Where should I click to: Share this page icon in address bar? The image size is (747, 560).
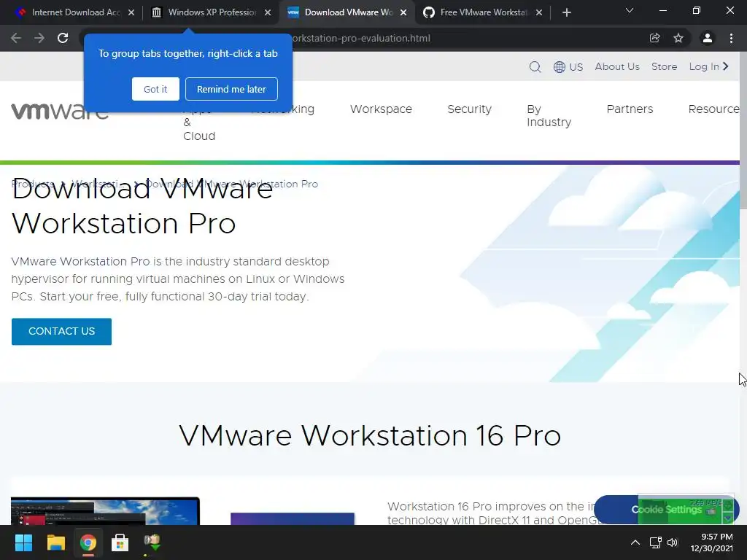pos(655,38)
